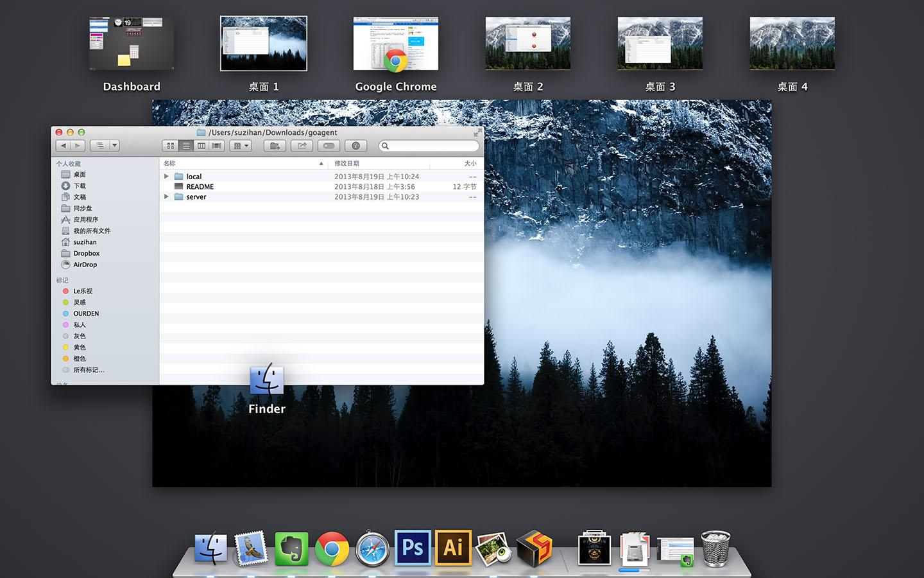Select AirDrop in the sidebar
This screenshot has height=578, width=924.
[x=84, y=264]
